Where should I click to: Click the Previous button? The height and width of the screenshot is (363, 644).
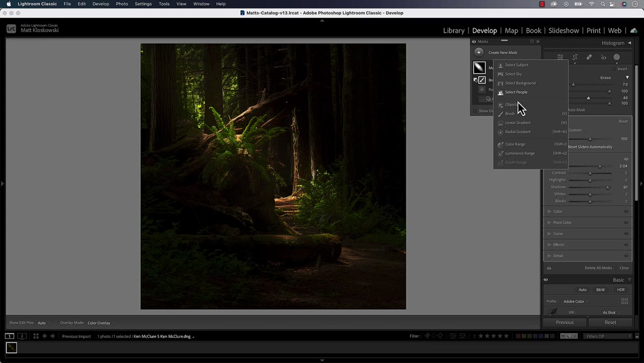click(565, 323)
